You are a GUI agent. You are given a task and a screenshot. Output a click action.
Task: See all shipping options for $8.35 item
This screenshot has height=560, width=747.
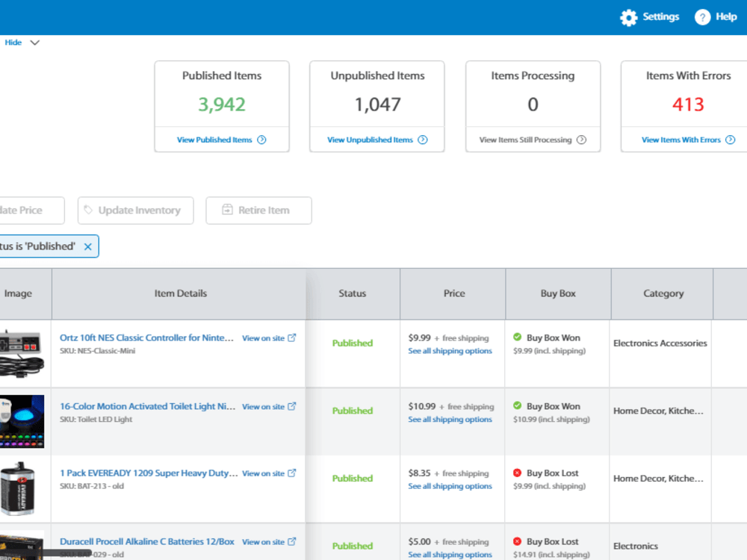[x=450, y=486]
